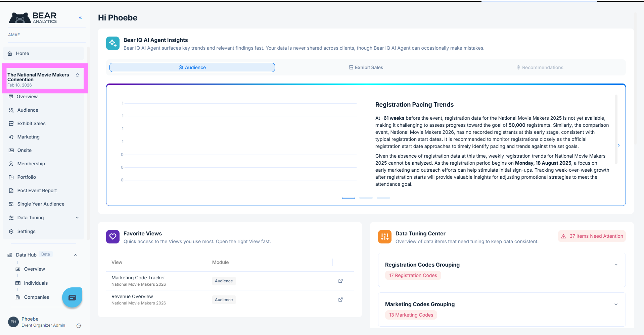The image size is (644, 335).
Task: Open Revenue Overview external link icon
Action: [340, 299]
